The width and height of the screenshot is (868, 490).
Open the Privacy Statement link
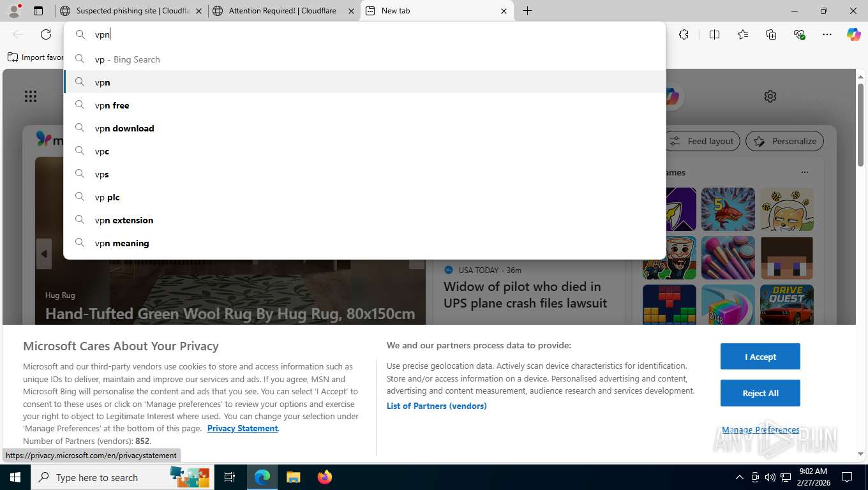point(243,428)
